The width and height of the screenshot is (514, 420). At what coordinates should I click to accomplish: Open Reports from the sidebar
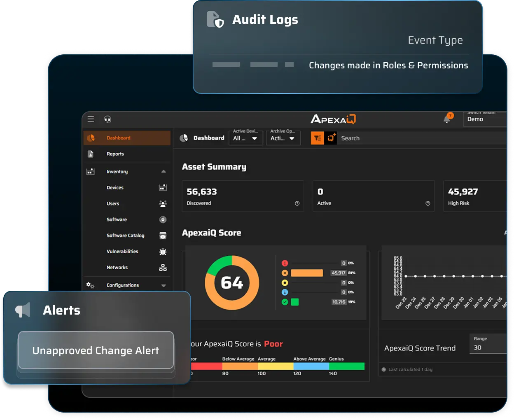[x=115, y=154]
